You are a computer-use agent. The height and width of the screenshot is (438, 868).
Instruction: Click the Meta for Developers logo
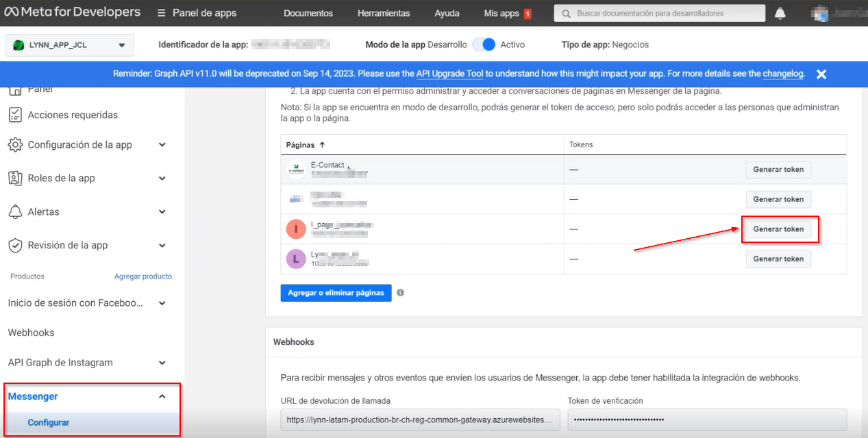(73, 12)
